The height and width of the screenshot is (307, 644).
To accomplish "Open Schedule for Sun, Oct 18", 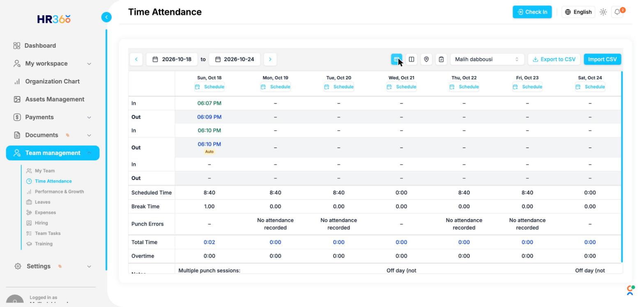I will click(209, 87).
